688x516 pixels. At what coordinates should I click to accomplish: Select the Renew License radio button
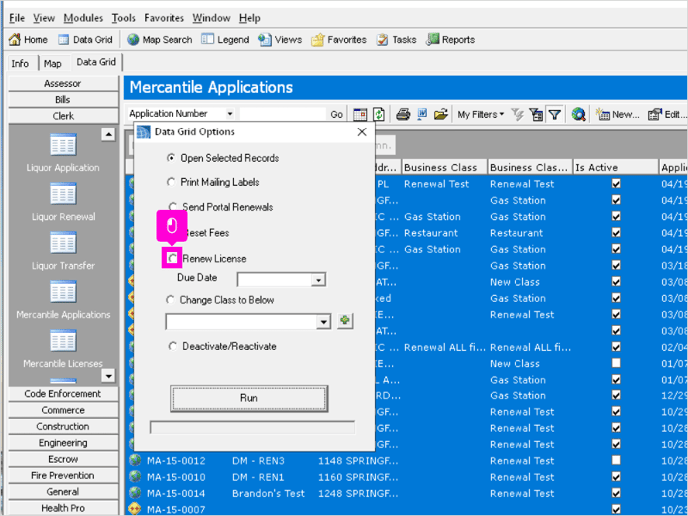point(172,258)
